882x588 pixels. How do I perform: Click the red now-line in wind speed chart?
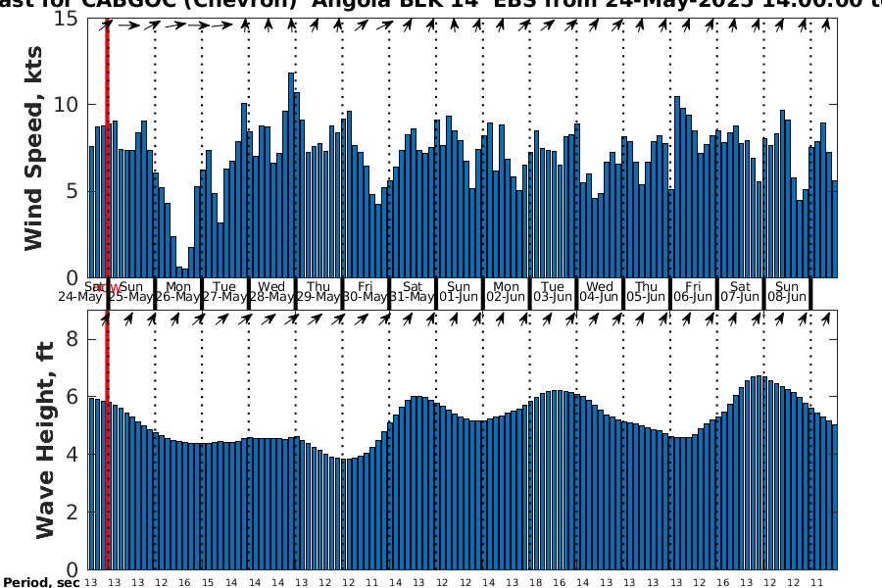[107, 149]
